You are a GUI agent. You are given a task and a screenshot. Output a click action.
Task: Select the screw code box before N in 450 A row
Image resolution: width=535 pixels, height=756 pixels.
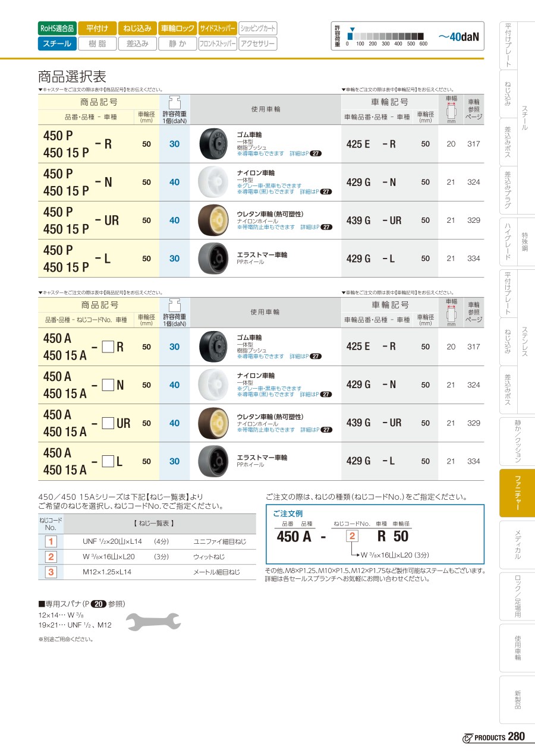[x=108, y=385]
